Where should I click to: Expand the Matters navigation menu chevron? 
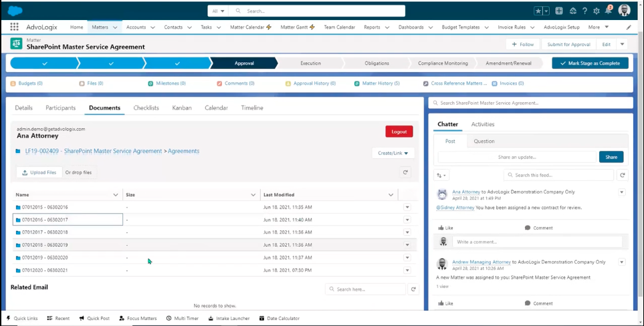pyautogui.click(x=116, y=27)
